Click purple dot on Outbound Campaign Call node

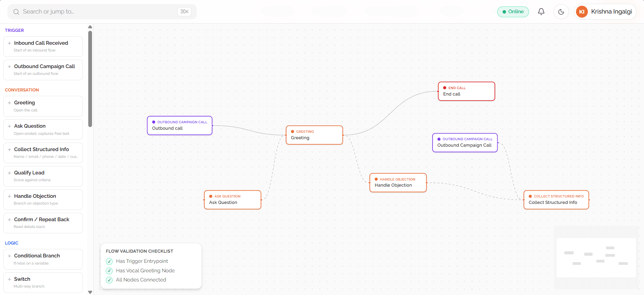click(439, 139)
